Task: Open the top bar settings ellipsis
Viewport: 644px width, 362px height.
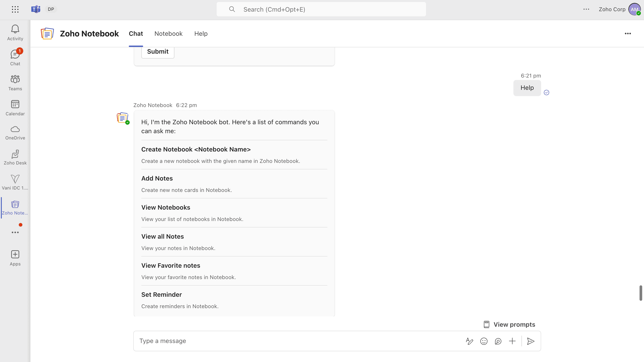Action: pos(586,9)
